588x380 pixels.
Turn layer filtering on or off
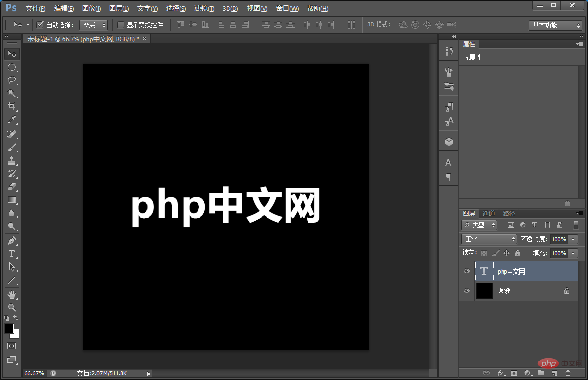pyautogui.click(x=576, y=225)
